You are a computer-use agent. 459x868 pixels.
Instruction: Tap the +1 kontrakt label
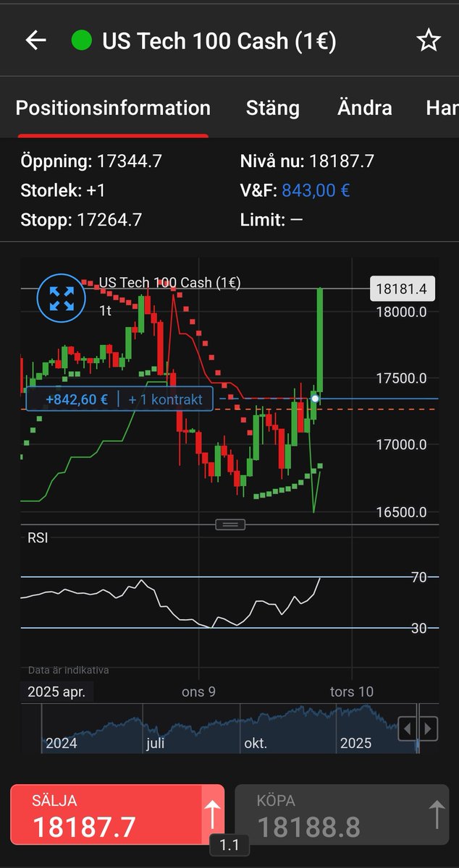[166, 399]
